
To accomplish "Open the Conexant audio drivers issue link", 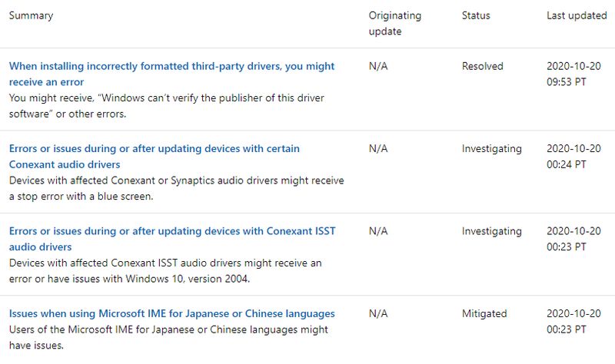I will (155, 157).
